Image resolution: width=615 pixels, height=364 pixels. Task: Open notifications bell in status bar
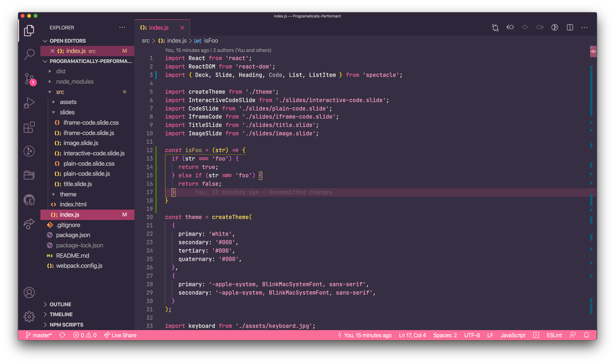pos(586,335)
